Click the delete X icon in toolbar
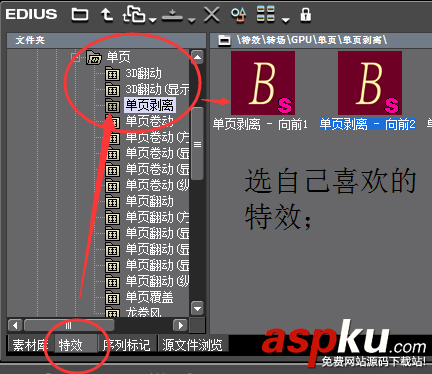 [212, 15]
